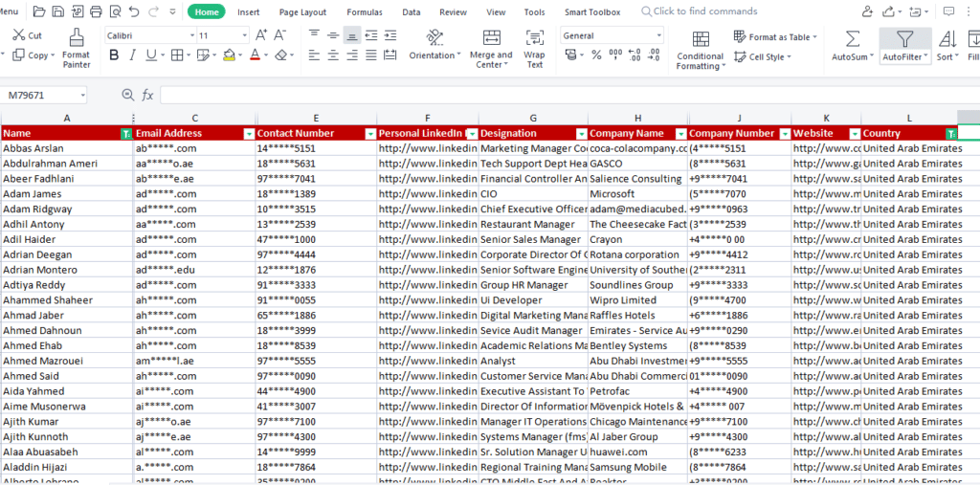Activate the Format Painter brush
The height and width of the screenshot is (485, 980).
click(x=77, y=48)
